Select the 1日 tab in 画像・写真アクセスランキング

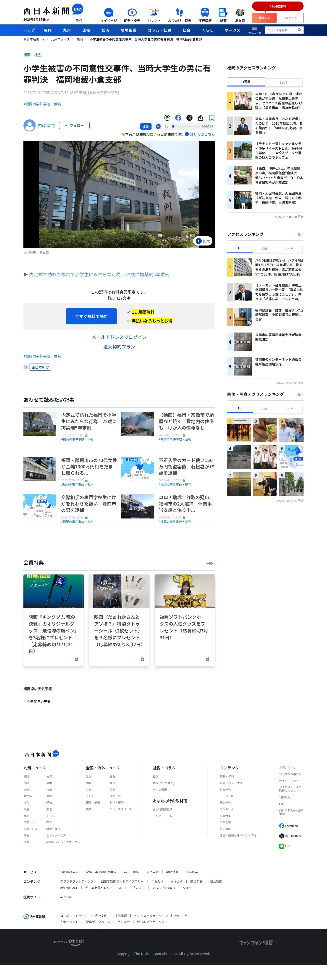240,409
